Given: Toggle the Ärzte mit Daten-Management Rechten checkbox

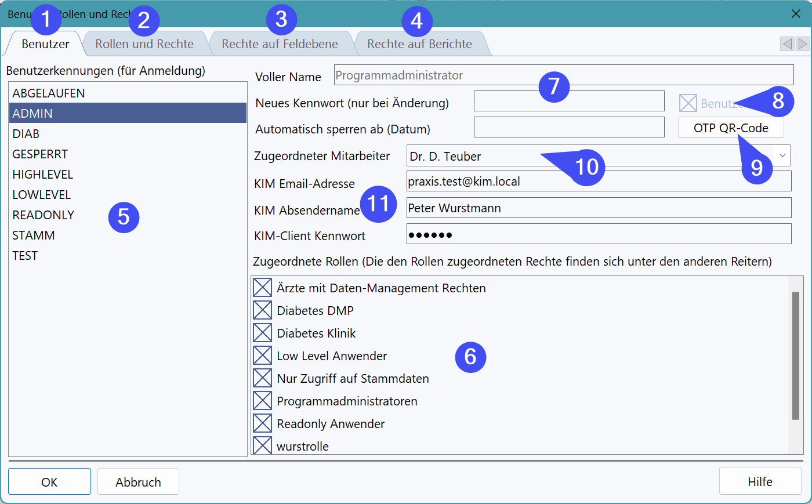Looking at the screenshot, I should pyautogui.click(x=263, y=288).
